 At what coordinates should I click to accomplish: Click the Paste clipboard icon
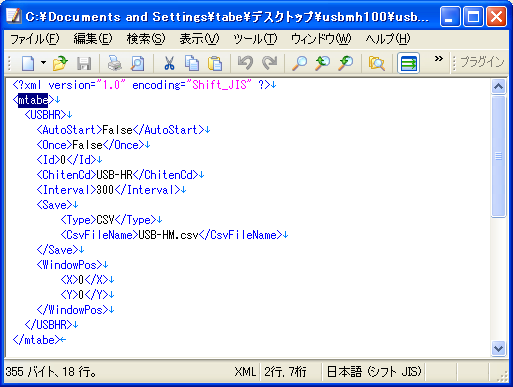[x=215, y=63]
